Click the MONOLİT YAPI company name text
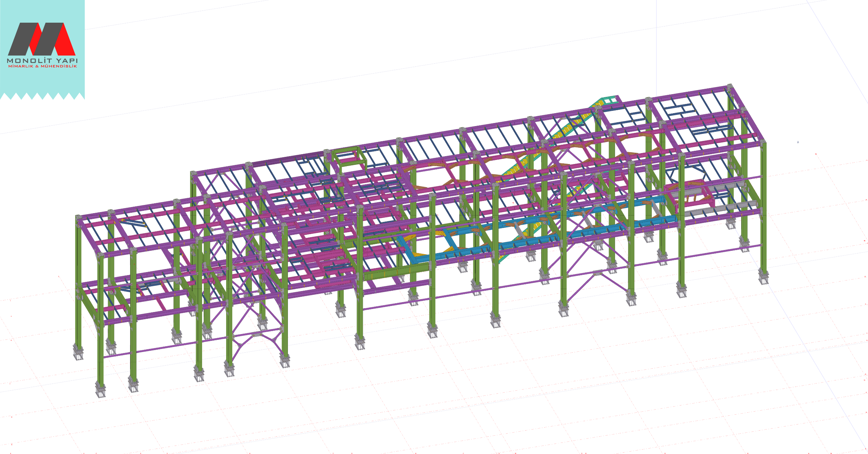 click(42, 61)
